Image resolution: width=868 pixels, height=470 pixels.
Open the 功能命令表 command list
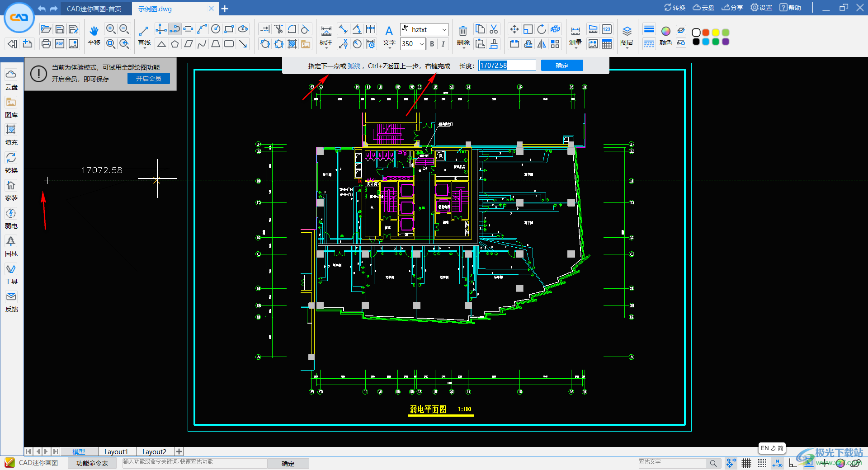92,463
